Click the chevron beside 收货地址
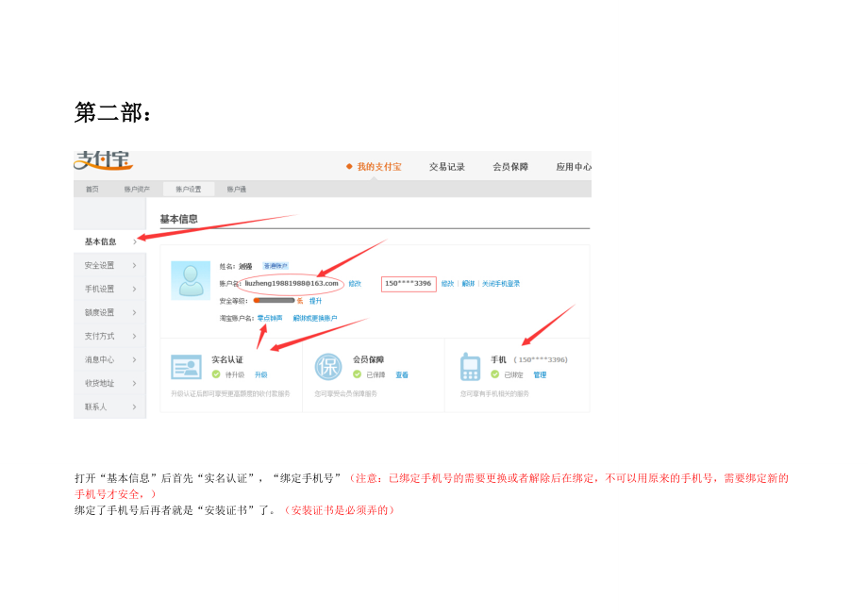Viewport: 868px width, 614px height. coord(135,383)
